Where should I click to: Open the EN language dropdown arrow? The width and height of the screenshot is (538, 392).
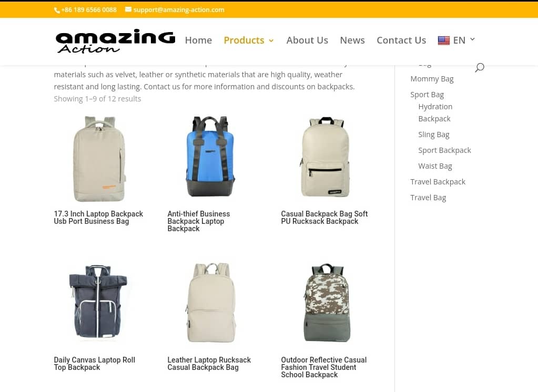[x=472, y=39]
